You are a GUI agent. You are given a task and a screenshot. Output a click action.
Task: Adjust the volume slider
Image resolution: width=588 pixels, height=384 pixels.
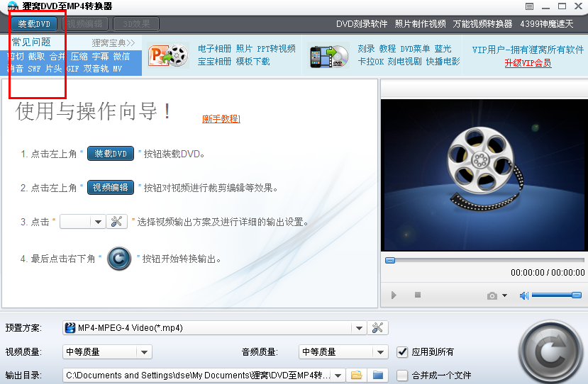pos(556,295)
